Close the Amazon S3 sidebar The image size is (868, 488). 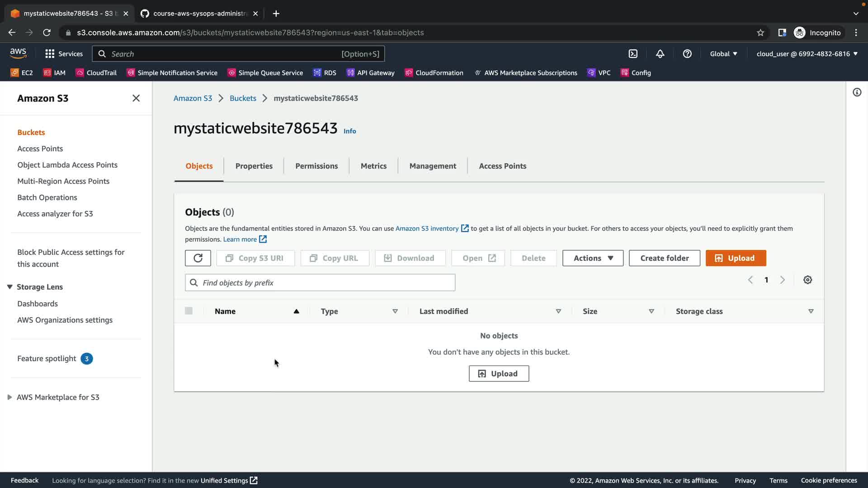tap(136, 98)
